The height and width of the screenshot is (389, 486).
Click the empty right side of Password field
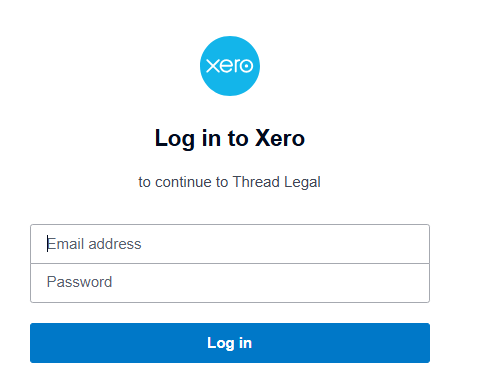click(x=333, y=283)
